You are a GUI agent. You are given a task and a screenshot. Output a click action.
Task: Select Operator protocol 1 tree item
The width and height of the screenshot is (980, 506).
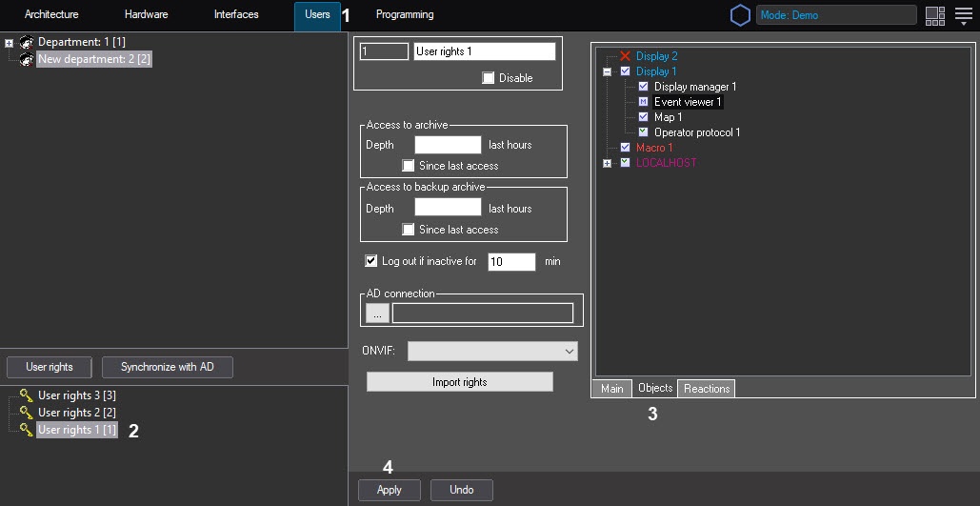(x=697, y=132)
